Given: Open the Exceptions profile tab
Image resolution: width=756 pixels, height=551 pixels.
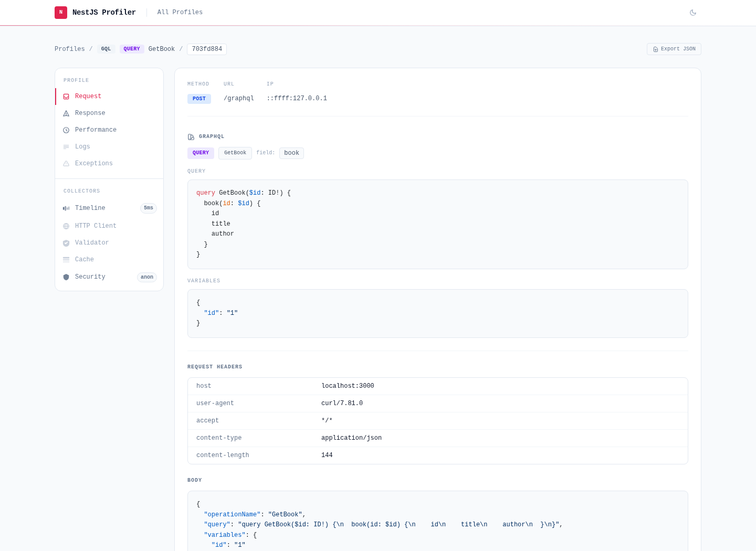Looking at the screenshot, I should coord(109,164).
